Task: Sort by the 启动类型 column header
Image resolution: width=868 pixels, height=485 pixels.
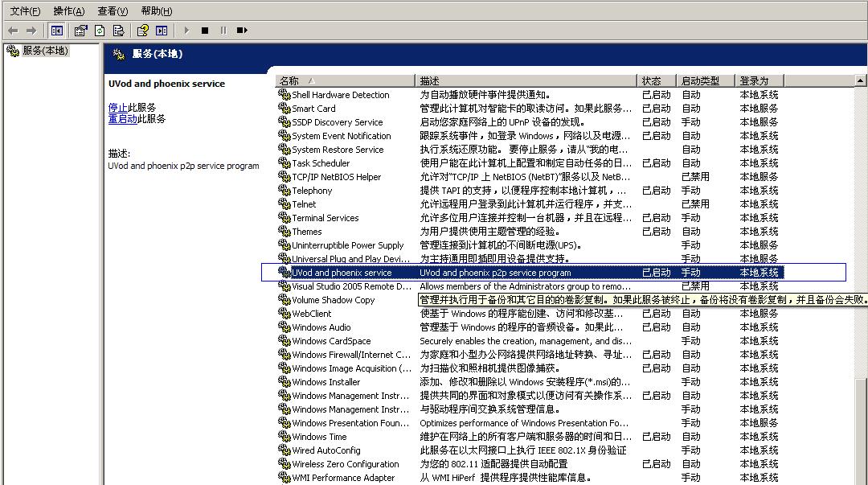Action: [x=706, y=81]
